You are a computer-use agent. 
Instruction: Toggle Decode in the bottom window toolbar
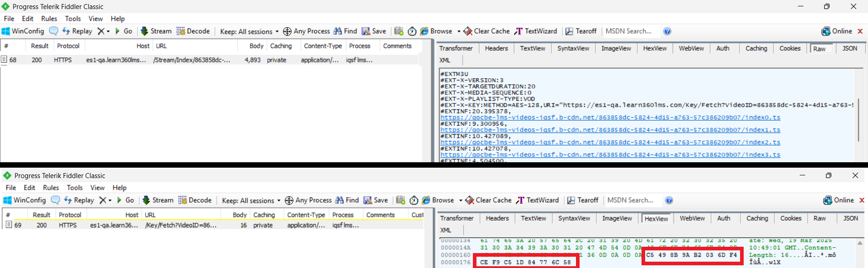tap(195, 200)
